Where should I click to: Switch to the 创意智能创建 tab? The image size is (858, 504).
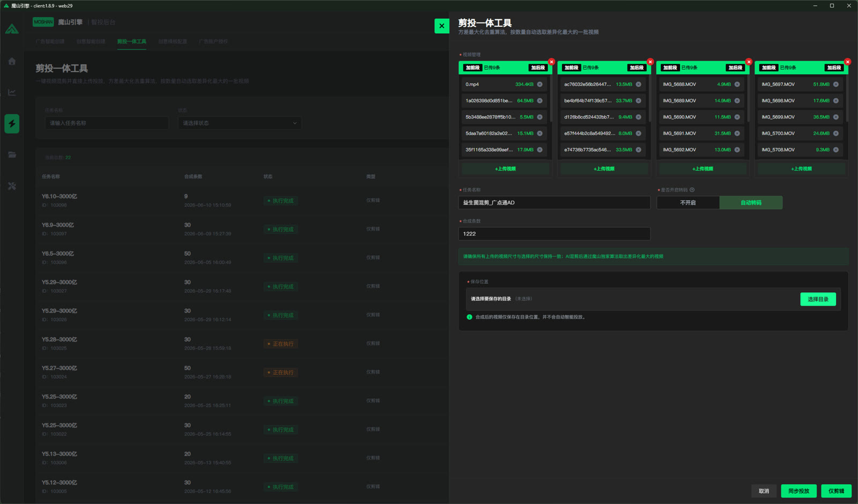(x=91, y=41)
